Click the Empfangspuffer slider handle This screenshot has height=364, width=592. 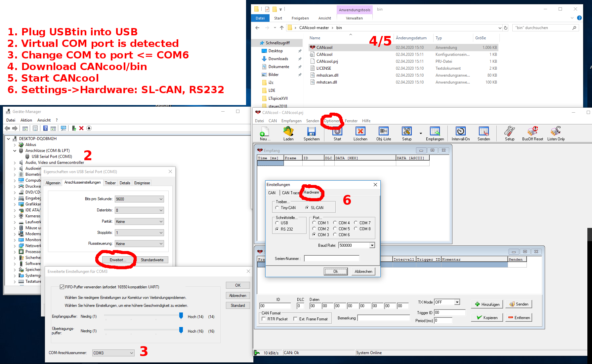tap(181, 316)
